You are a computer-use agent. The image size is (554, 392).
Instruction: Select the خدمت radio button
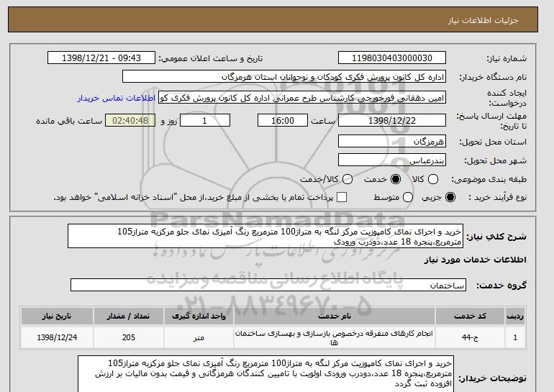tap(396, 179)
